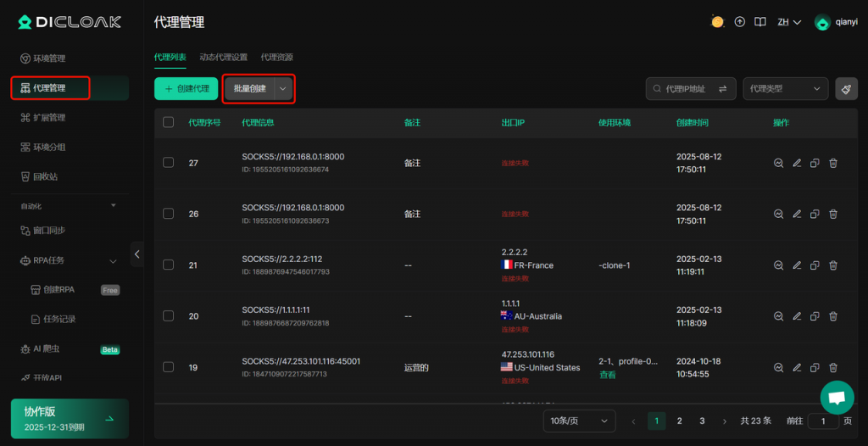Click the copy icon for row 20
The height and width of the screenshot is (446, 868).
815,316
